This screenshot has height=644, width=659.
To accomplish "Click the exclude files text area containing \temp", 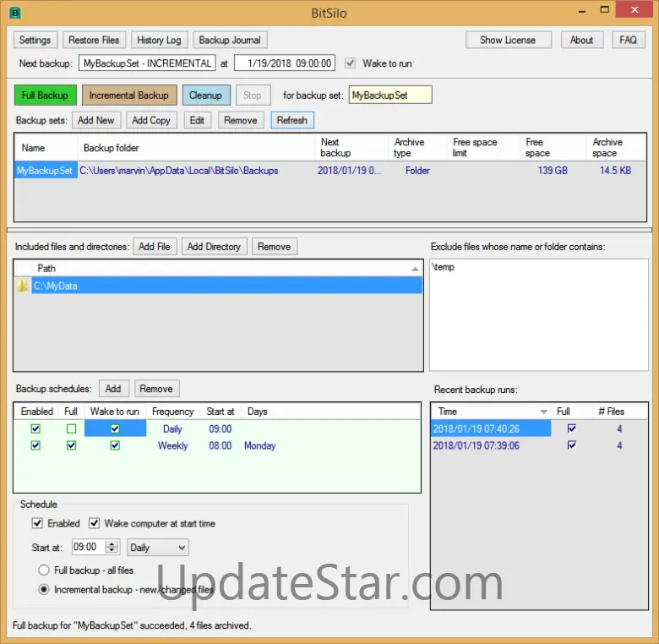I will point(539,314).
